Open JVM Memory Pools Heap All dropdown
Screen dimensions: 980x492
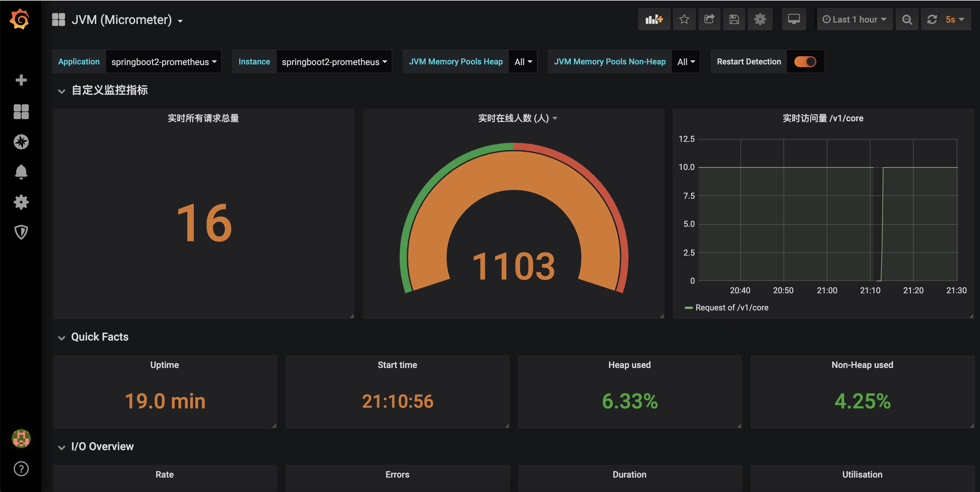(x=523, y=62)
